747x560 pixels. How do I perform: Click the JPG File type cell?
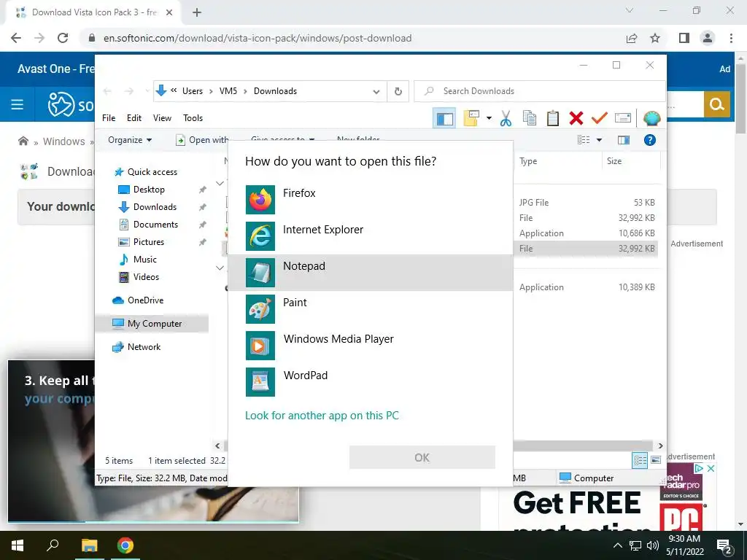point(533,203)
